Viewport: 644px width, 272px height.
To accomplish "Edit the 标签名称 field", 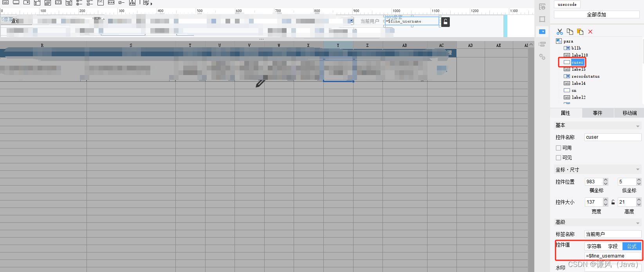I will [x=613, y=234].
